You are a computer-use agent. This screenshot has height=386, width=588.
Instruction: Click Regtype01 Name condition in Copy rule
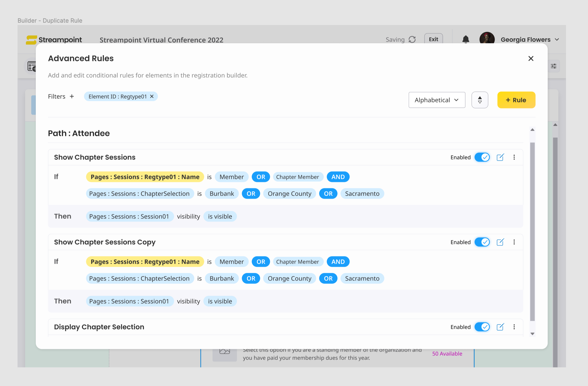click(x=145, y=262)
